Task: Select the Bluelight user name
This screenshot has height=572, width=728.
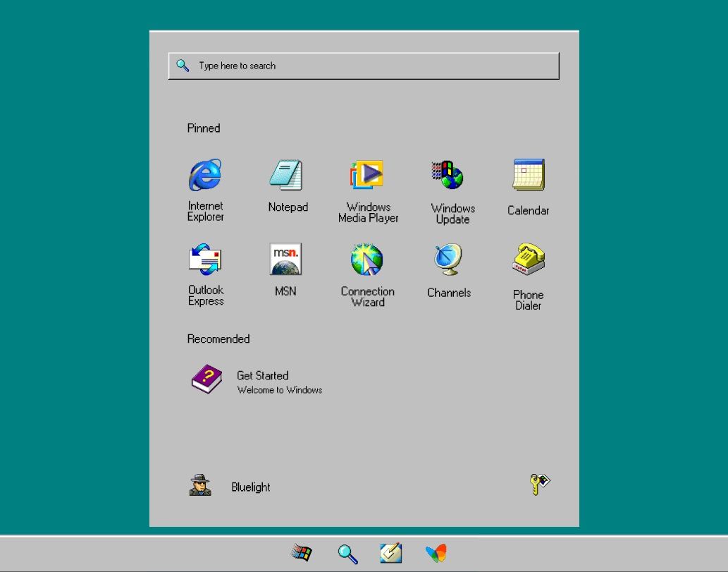Action: (251, 487)
